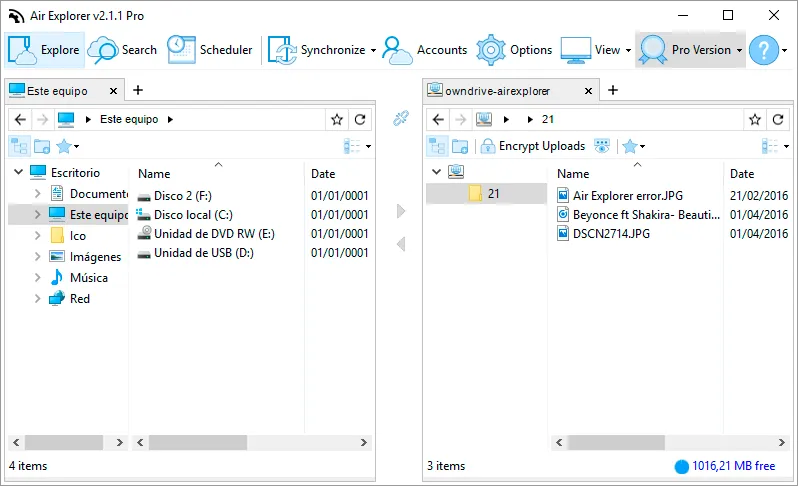This screenshot has height=486, width=798.
Task: Select the owndrive-airexplorer tab
Action: click(x=496, y=91)
